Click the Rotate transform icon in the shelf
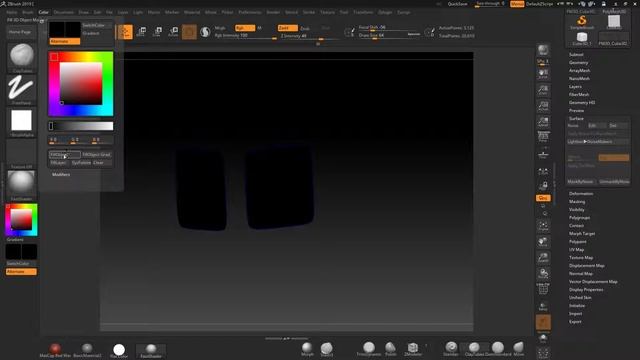Viewport: 640px width, 360px height. (173, 32)
